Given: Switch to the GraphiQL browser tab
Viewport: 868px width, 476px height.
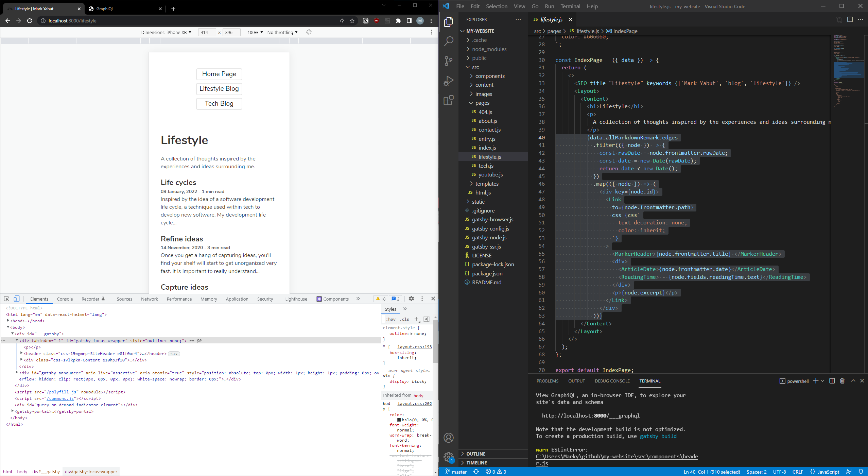Looking at the screenshot, I should coord(124,9).
